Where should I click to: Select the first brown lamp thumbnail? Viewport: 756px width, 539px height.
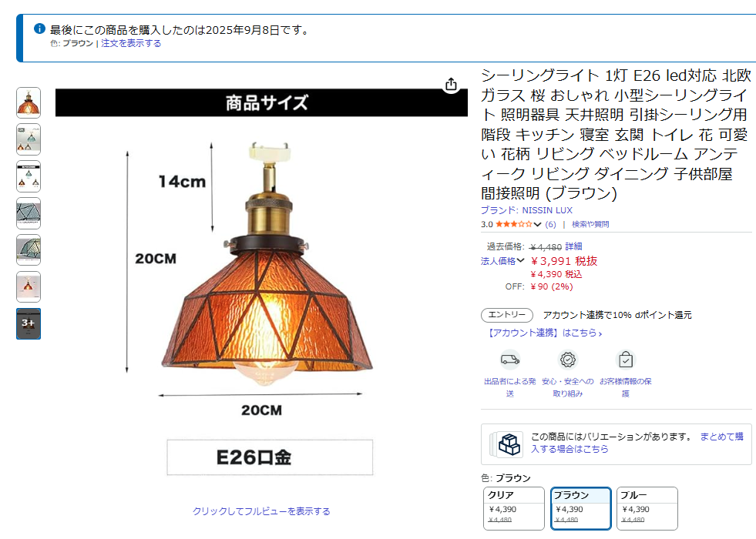tap(29, 102)
